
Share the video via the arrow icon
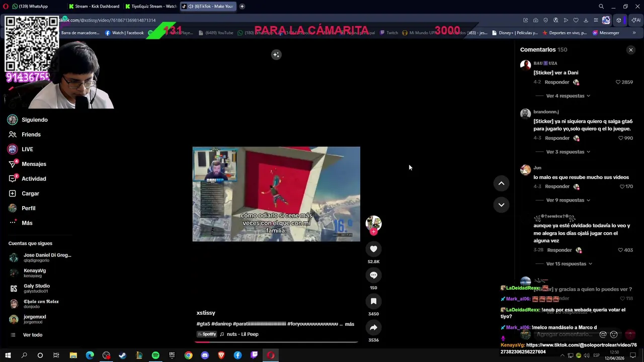pyautogui.click(x=373, y=327)
